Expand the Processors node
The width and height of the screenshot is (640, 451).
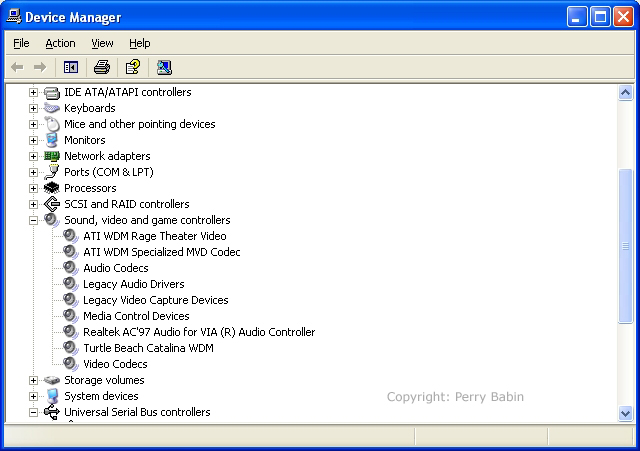click(33, 189)
